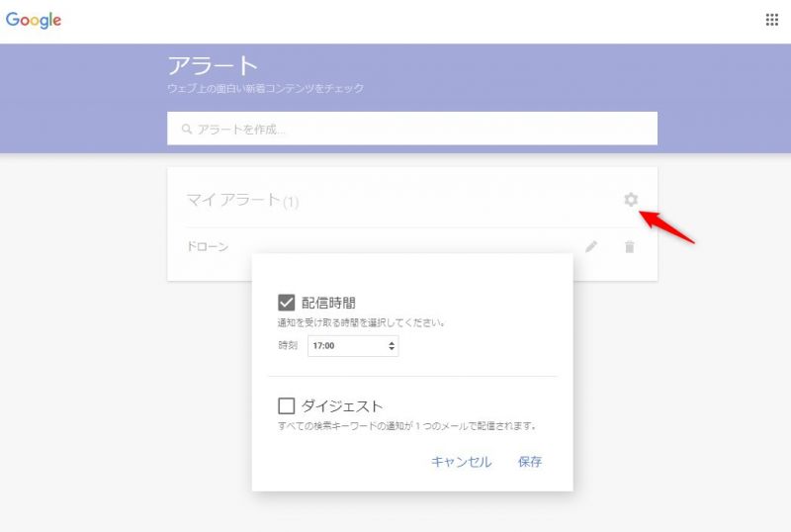791x532 pixels.
Task: Click the ウェブ上の面白い新着コンテンツをチェック subtitle
Action: [265, 88]
